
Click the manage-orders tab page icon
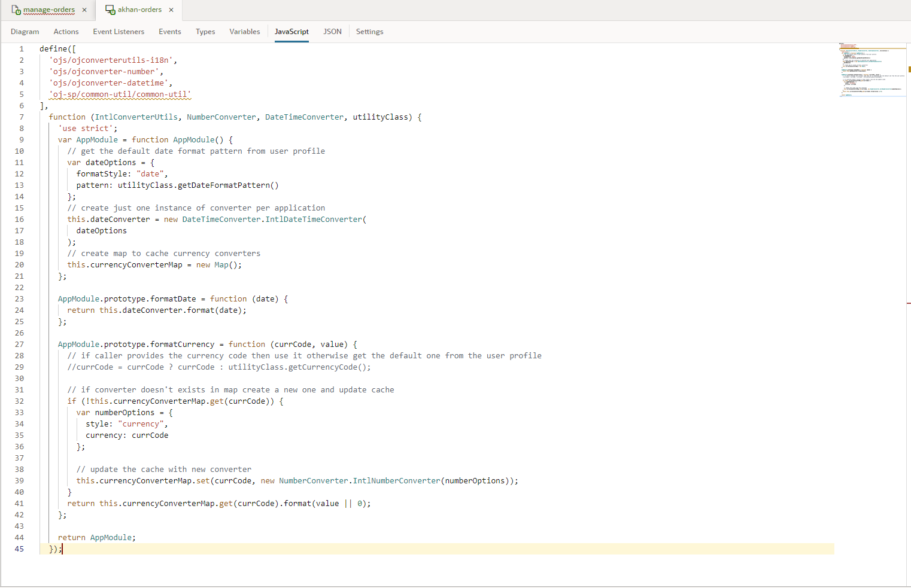point(16,10)
